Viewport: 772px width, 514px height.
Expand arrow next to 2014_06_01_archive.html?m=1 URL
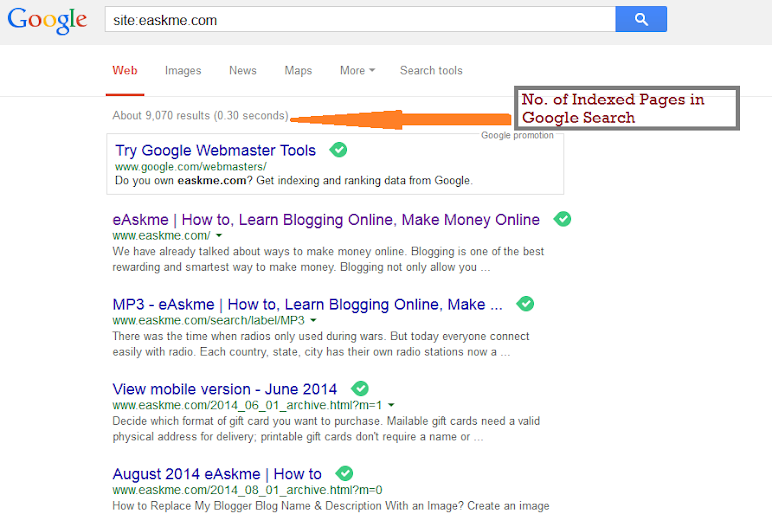click(x=391, y=405)
